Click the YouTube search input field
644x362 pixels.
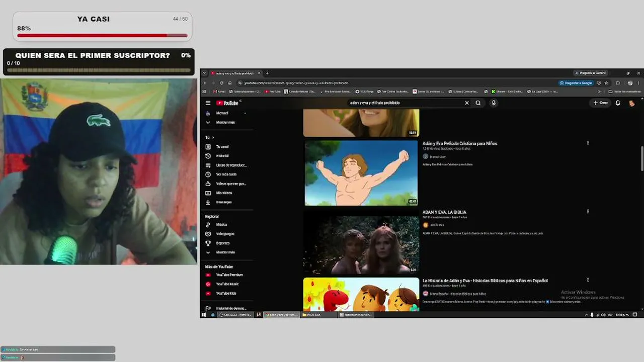click(x=406, y=103)
